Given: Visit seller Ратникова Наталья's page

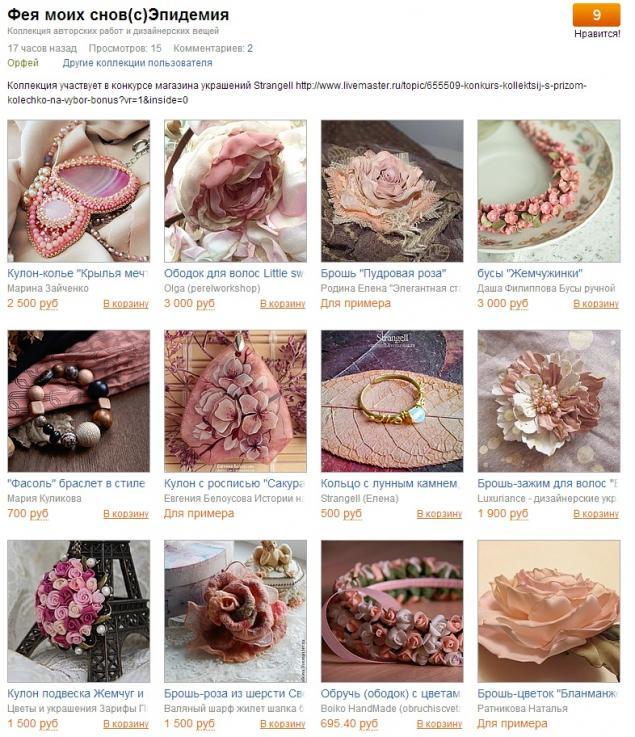Looking at the screenshot, I should click(x=522, y=708).
